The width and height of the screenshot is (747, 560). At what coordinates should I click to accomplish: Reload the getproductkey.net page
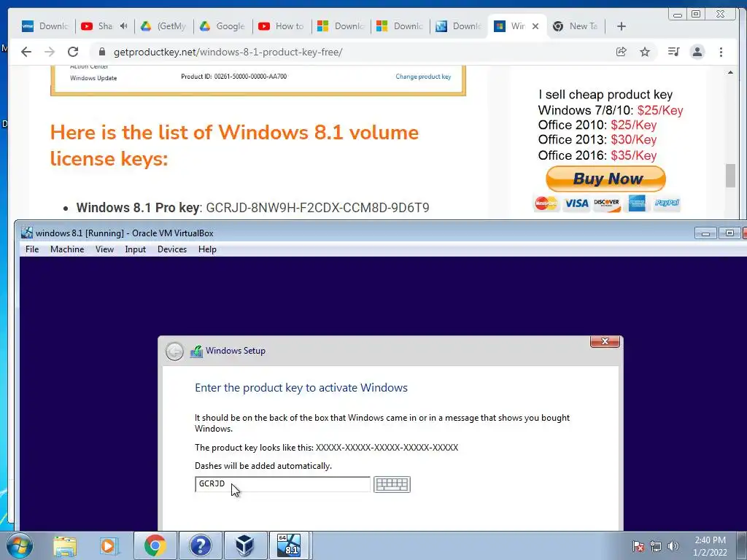73,52
